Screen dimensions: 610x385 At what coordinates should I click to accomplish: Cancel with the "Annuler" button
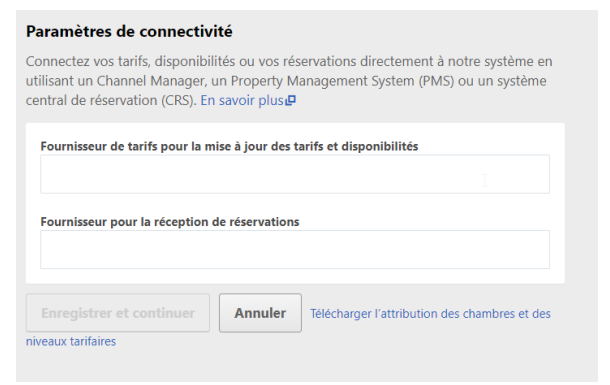[260, 313]
